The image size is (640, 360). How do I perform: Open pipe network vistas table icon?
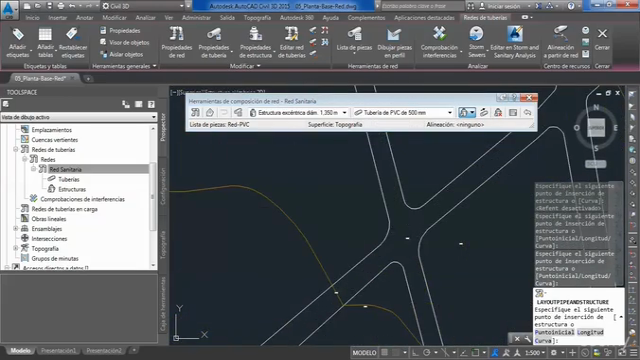513,112
